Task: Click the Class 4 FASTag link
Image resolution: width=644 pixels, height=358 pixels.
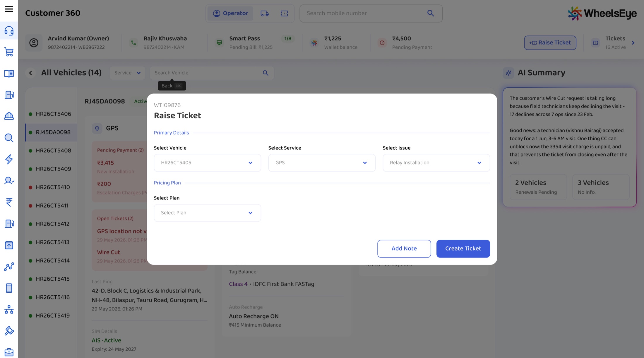Action: [x=238, y=284]
